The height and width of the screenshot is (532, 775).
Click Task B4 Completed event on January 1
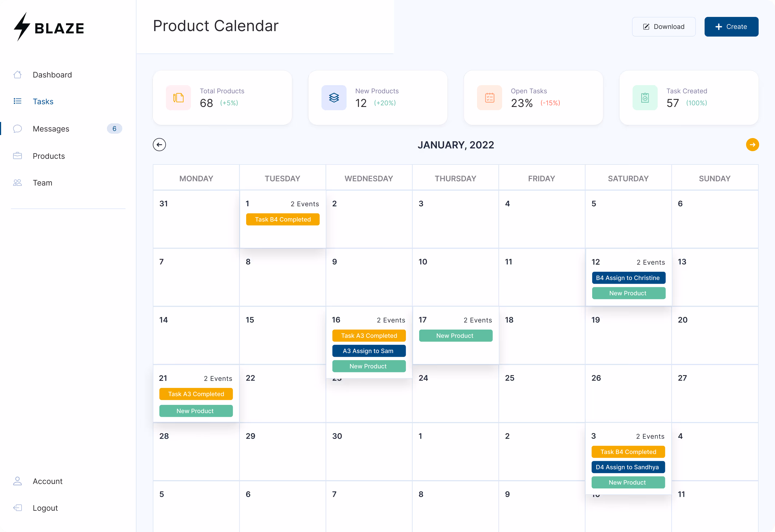pos(282,219)
